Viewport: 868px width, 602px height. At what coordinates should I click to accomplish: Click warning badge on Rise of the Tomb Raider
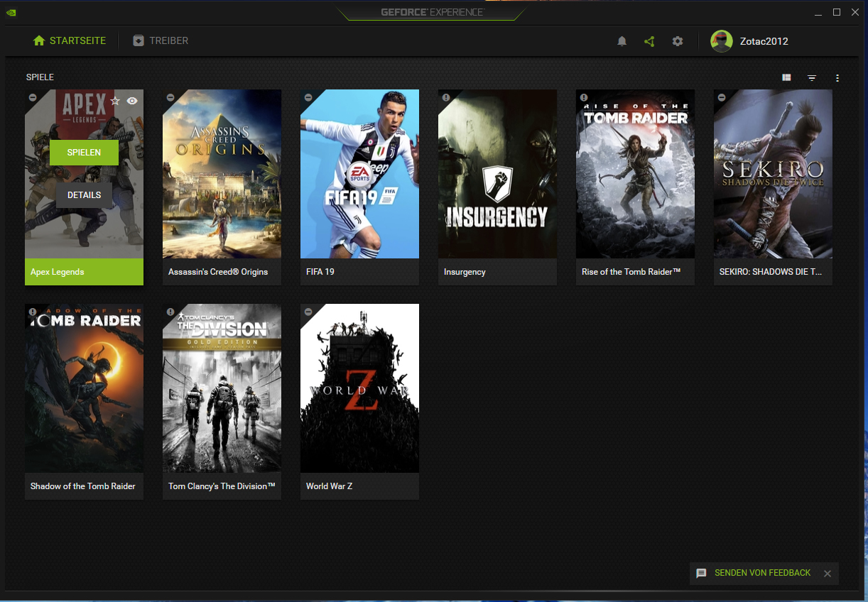click(x=584, y=97)
